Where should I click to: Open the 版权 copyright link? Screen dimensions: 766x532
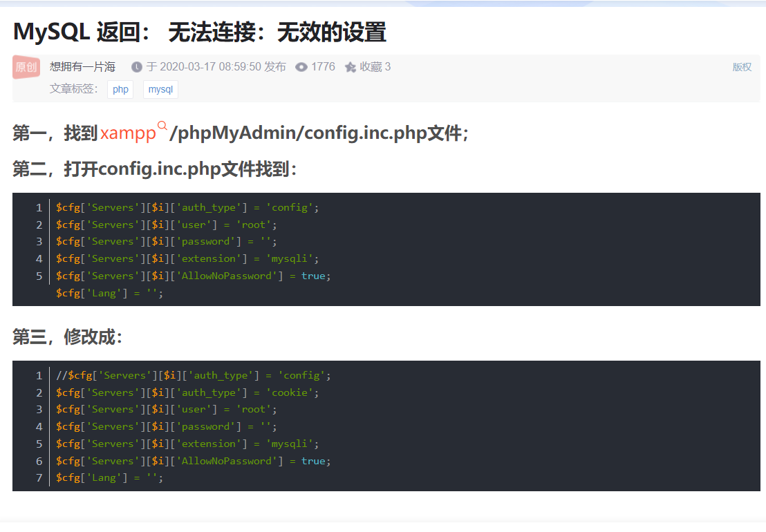[x=742, y=67]
